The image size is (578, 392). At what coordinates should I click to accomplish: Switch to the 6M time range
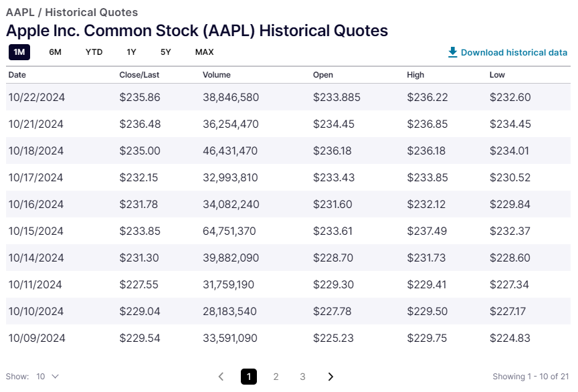[x=56, y=52]
